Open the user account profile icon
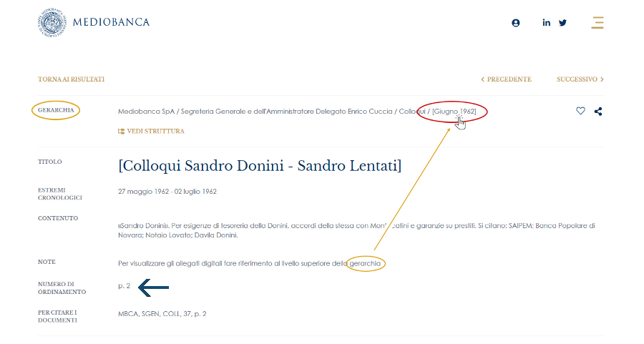Image resolution: width=644 pixels, height=344 pixels. click(x=516, y=23)
